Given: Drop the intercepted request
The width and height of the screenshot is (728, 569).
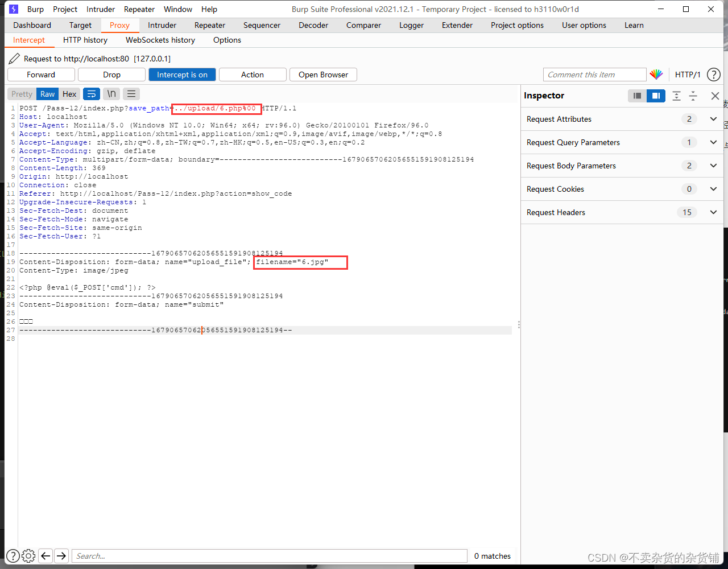Looking at the screenshot, I should click(x=111, y=75).
